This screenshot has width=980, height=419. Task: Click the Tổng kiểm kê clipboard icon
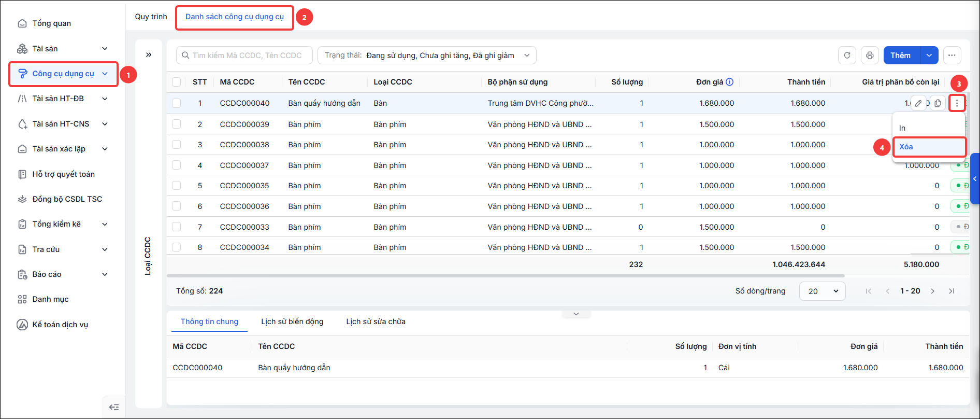point(22,224)
